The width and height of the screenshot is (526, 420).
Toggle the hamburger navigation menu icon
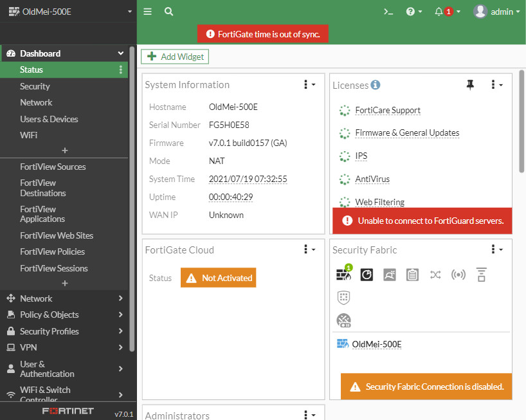click(148, 12)
